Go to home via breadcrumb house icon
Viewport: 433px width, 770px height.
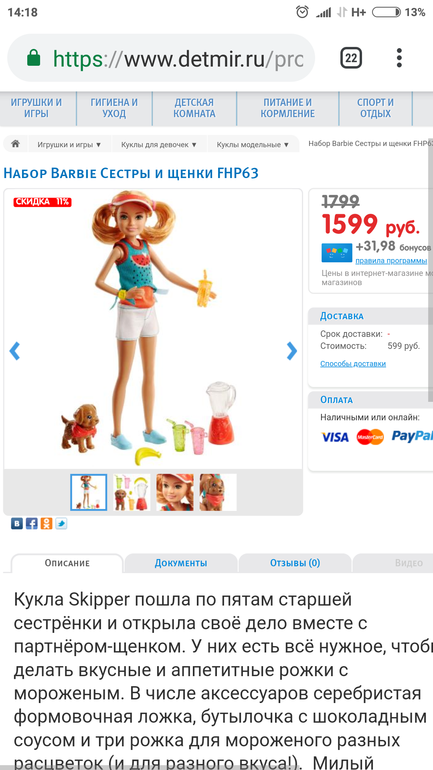point(16,144)
